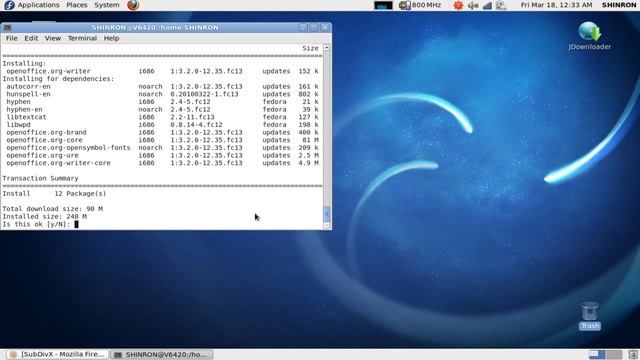Switch to the first workspace
This screenshot has height=360, width=640.
tap(597, 354)
